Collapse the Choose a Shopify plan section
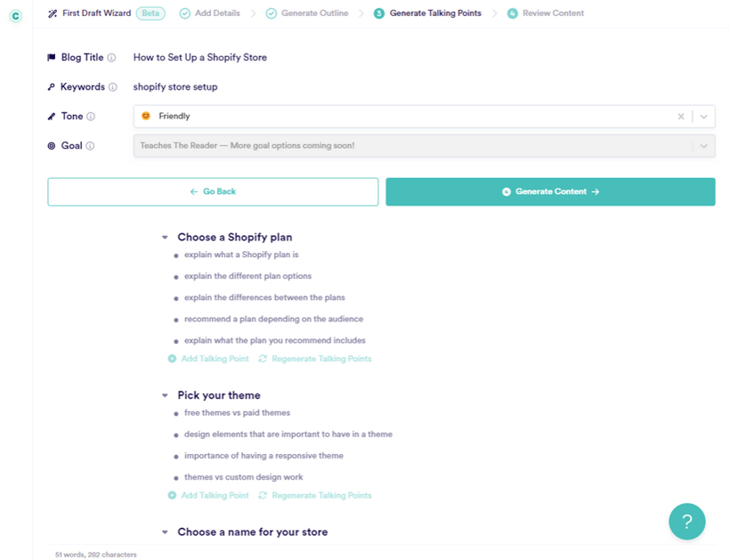 point(165,238)
